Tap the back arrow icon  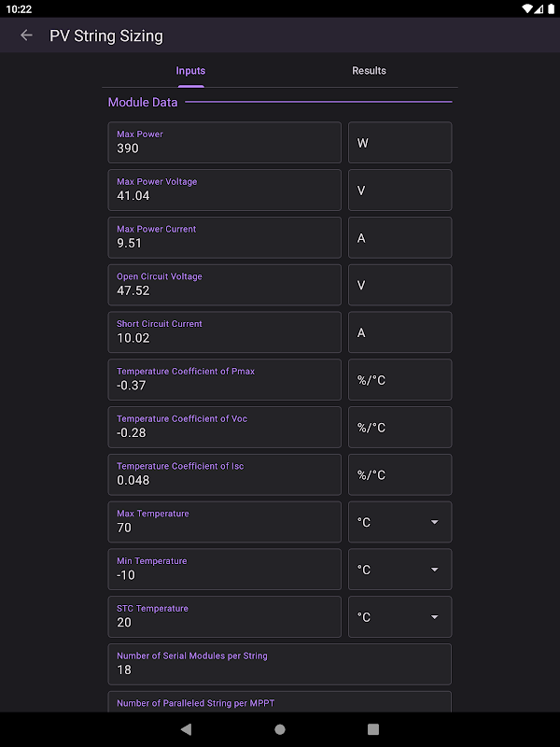[26, 35]
